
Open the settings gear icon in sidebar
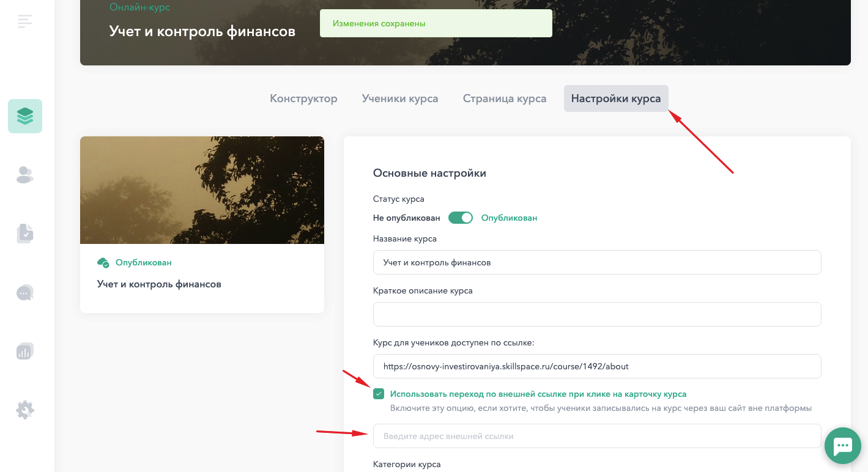[x=25, y=410]
